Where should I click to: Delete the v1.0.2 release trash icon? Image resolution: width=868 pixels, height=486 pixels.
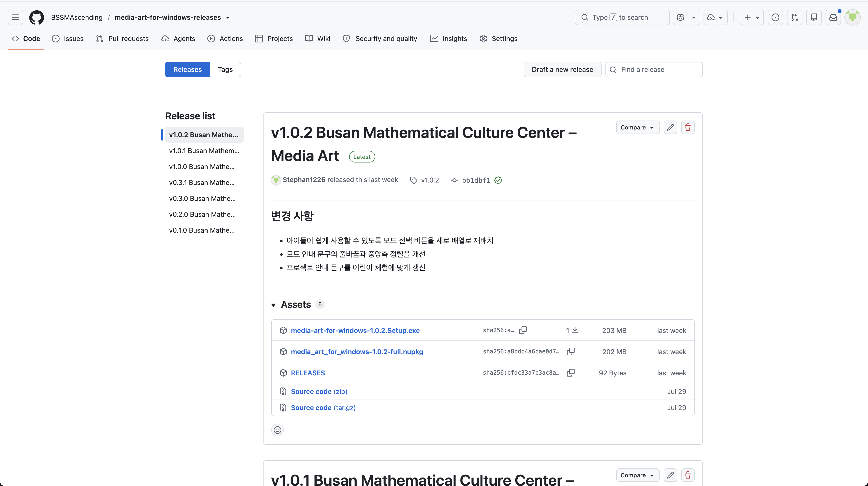(688, 127)
